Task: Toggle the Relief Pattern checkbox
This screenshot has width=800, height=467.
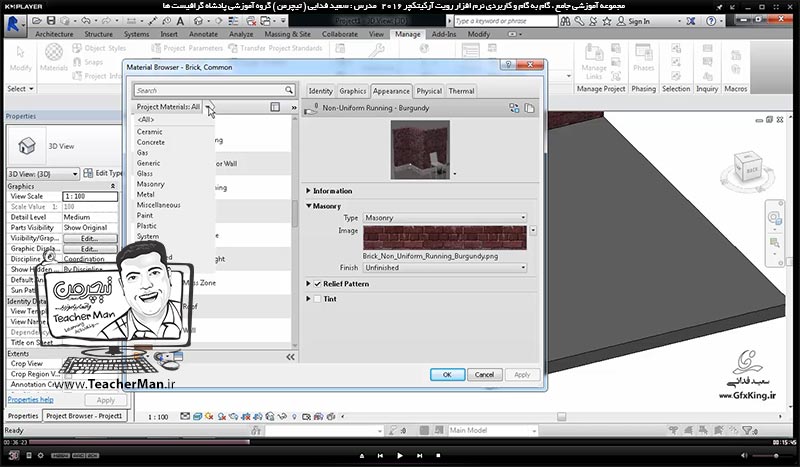Action: (317, 284)
